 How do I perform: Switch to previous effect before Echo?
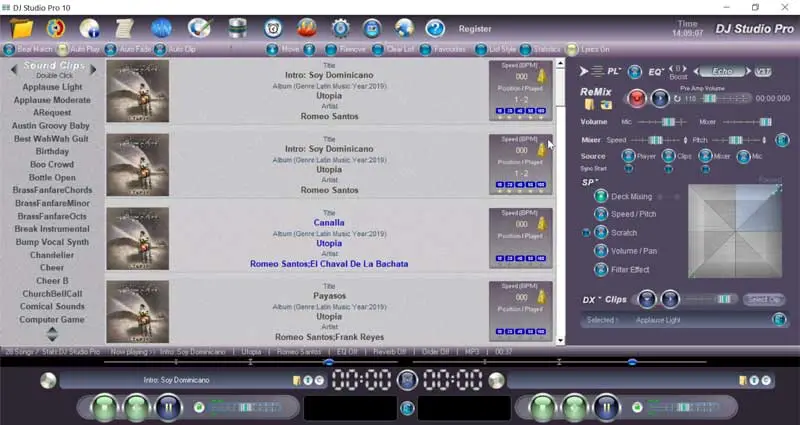[x=697, y=71]
